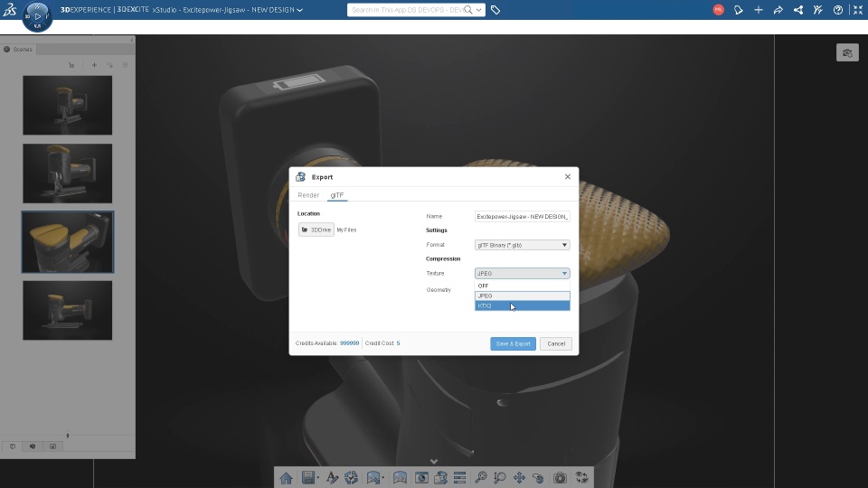This screenshot has width=868, height=488.
Task: Open the environment icon dropdown arrow
Action: coord(383,479)
